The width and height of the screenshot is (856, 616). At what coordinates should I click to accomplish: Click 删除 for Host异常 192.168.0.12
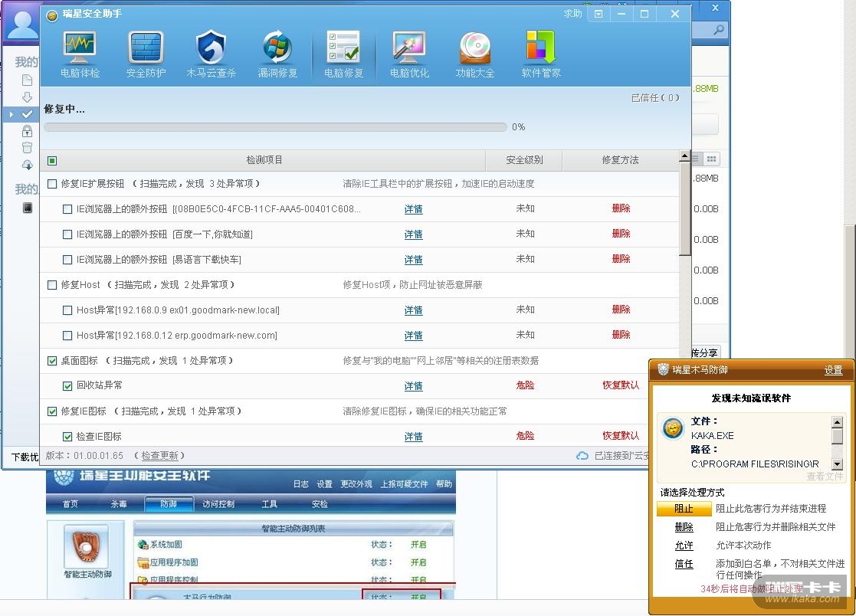pos(621,335)
